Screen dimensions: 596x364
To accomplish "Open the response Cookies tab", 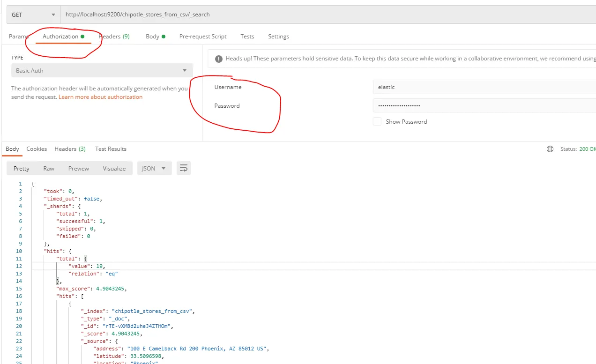I will click(37, 149).
